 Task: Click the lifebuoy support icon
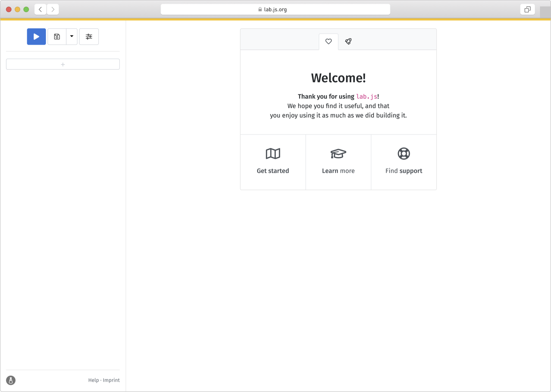(404, 154)
